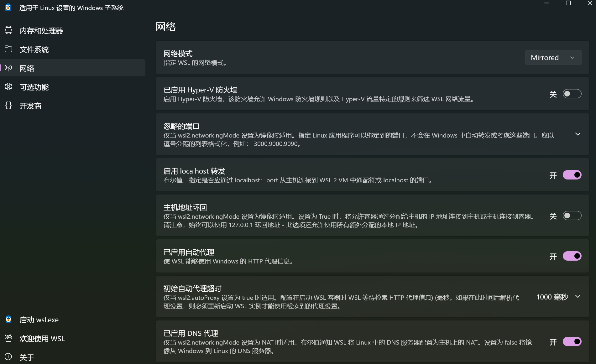Close the WSL settings window
This screenshot has height=364, width=596.
point(589,3)
